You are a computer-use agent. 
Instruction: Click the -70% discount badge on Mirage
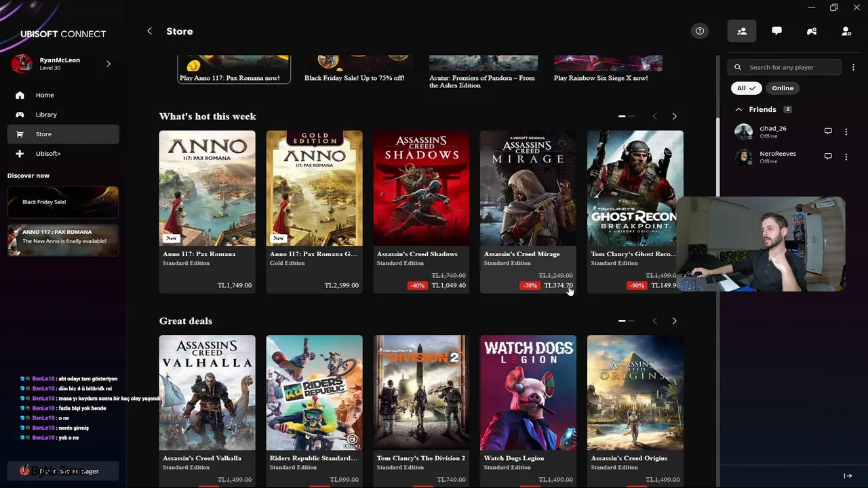(530, 285)
